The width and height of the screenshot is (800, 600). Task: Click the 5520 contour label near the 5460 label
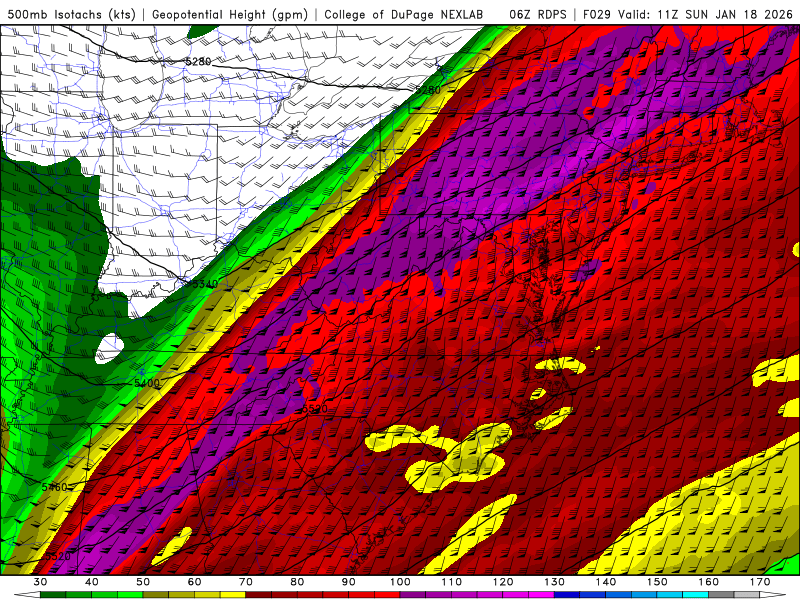[58, 556]
